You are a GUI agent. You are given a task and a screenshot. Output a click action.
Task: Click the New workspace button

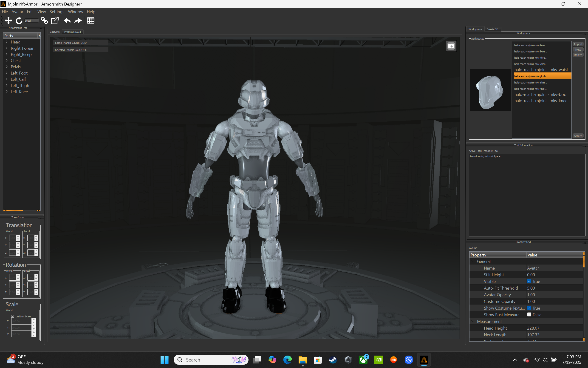[578, 50]
